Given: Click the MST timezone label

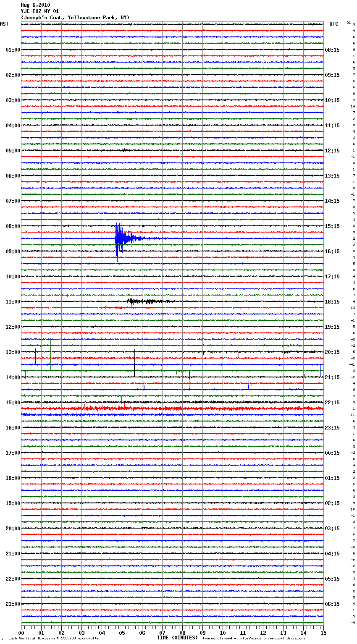Looking at the screenshot, I should pyautogui.click(x=4, y=24).
